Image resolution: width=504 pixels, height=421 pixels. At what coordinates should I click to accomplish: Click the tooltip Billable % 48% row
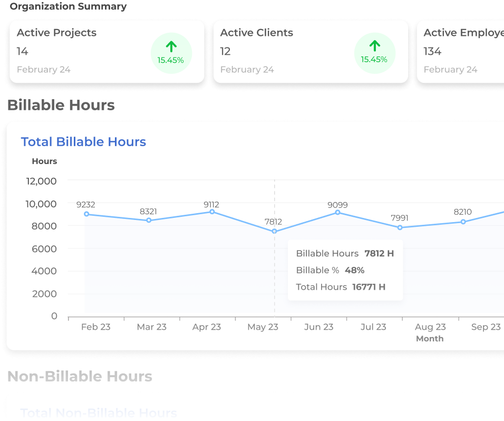coord(331,270)
